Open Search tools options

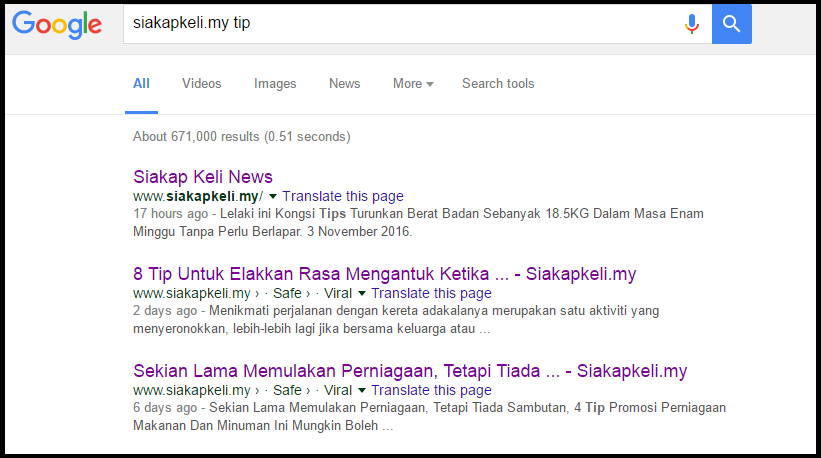[498, 84]
